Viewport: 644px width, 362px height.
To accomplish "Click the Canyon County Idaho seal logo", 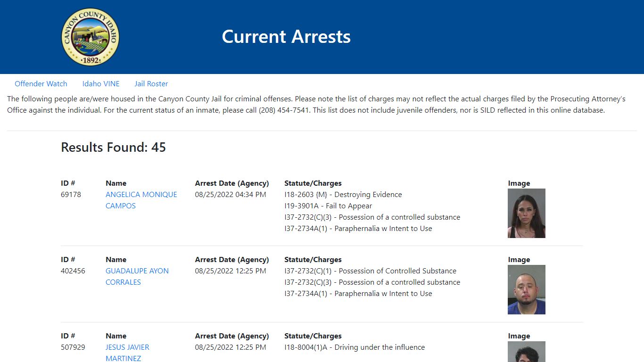I will [x=91, y=37].
